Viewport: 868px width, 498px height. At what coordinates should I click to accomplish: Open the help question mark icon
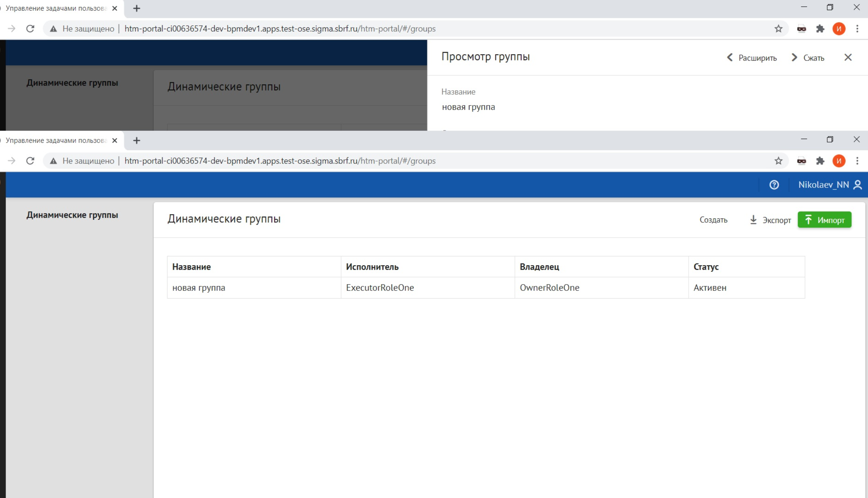point(774,185)
